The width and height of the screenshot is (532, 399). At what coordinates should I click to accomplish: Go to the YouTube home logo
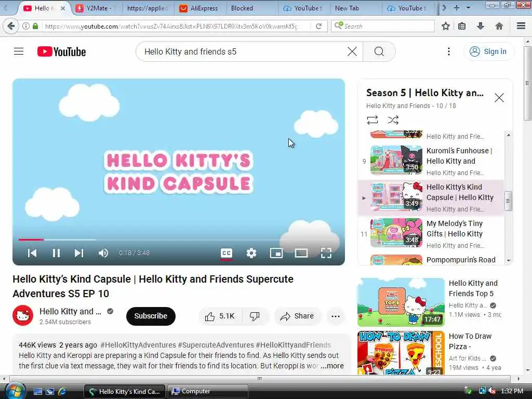click(61, 51)
